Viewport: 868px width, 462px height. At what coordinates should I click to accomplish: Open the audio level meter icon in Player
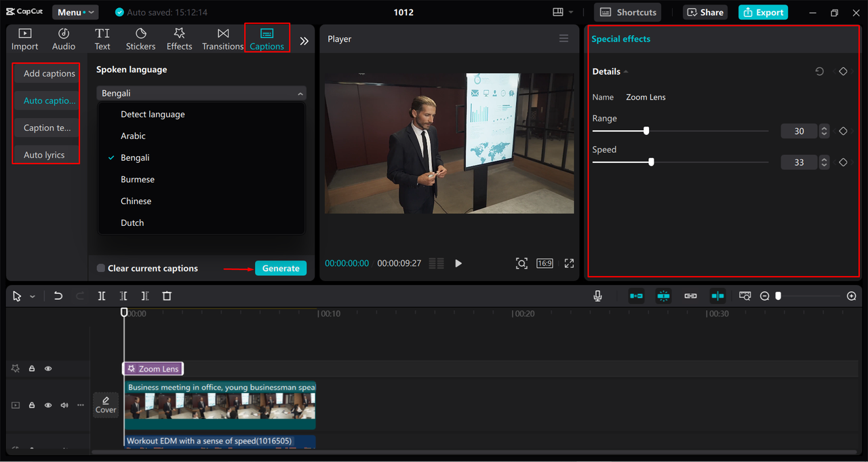click(436, 263)
